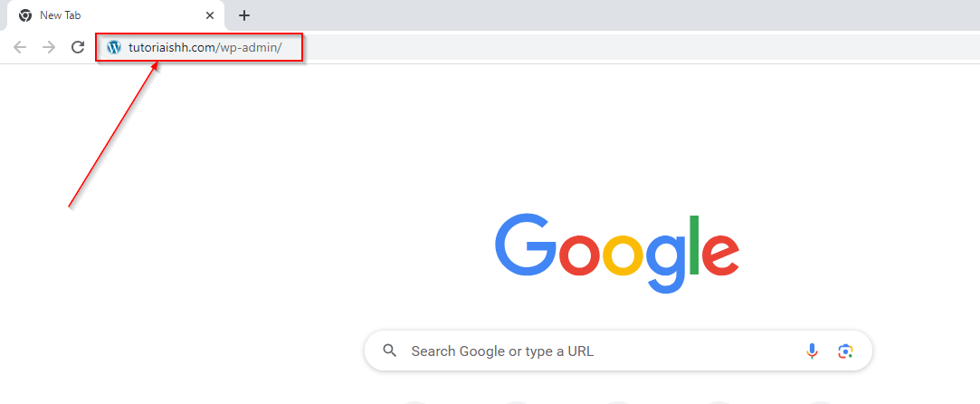
Task: Click the magnifier icon in search box
Action: (x=390, y=351)
